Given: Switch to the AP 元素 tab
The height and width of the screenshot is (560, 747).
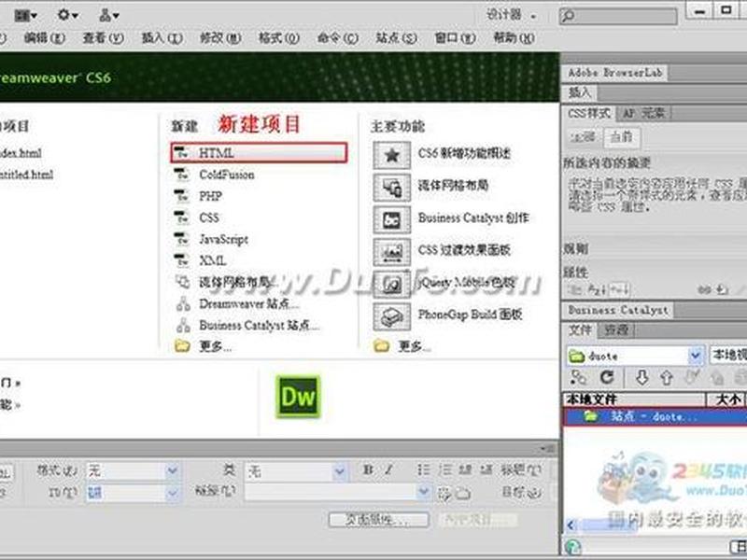Looking at the screenshot, I should (643, 113).
